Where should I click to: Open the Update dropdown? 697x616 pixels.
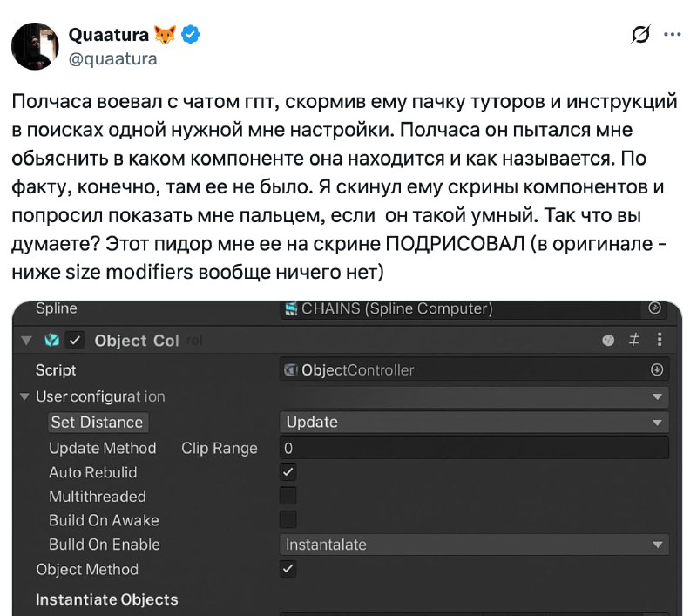click(474, 423)
